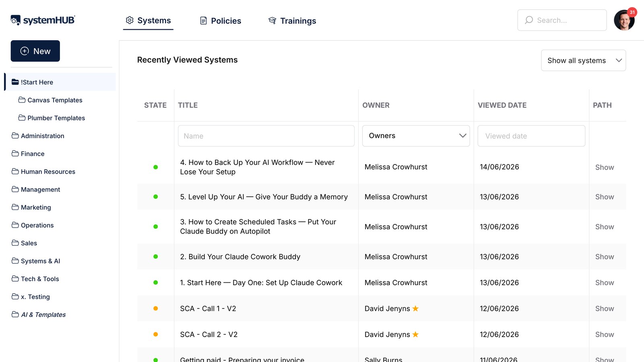Click the Administration folder icon
Image resolution: width=644 pixels, height=362 pixels.
[x=15, y=136]
